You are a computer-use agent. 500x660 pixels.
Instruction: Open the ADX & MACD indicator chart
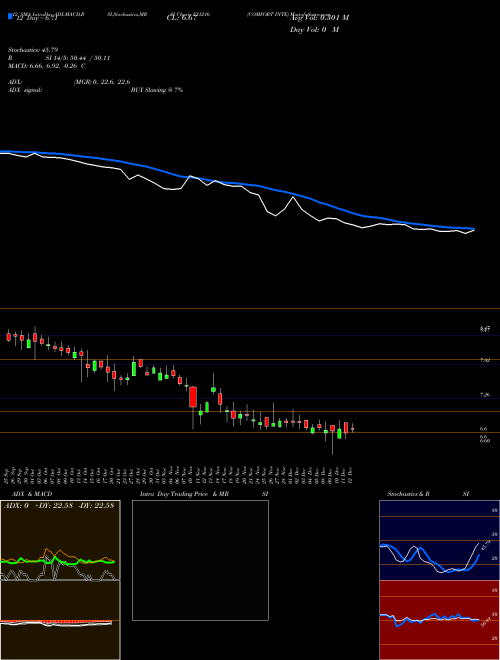(x=60, y=580)
